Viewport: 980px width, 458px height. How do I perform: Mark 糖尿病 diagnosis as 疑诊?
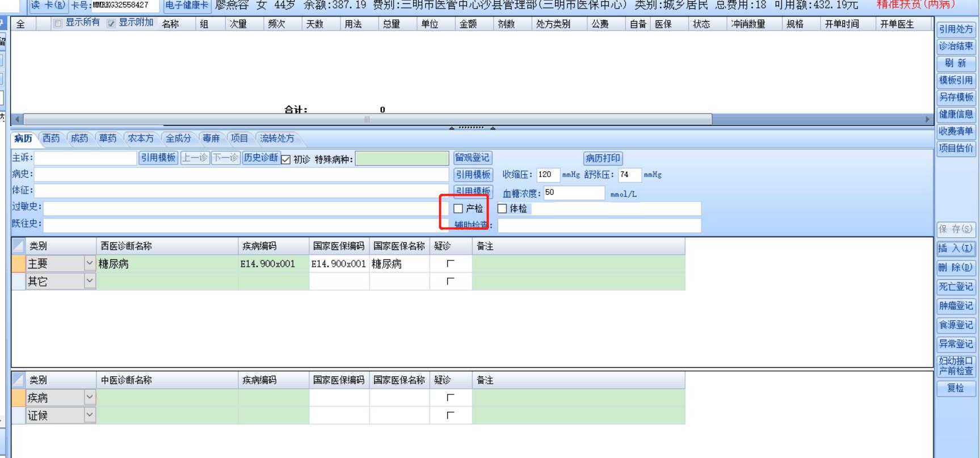pos(451,264)
